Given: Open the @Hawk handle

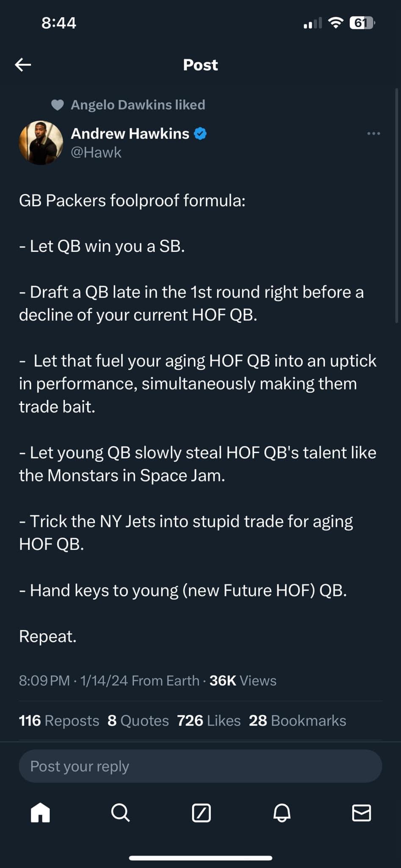Looking at the screenshot, I should coord(96,153).
